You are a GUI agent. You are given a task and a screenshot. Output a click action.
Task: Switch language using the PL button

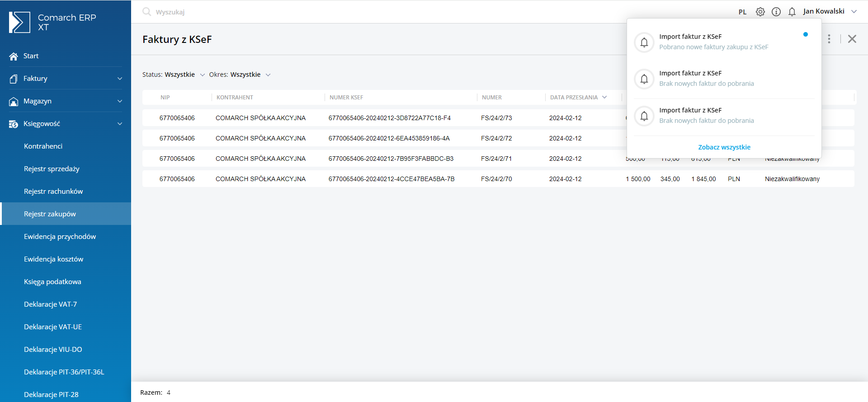pos(742,12)
